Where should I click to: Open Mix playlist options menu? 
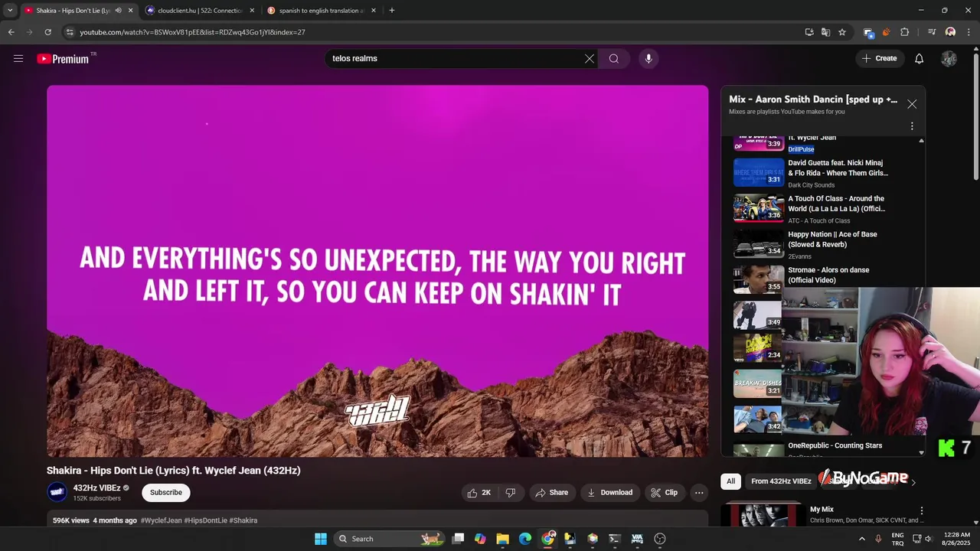[912, 126]
